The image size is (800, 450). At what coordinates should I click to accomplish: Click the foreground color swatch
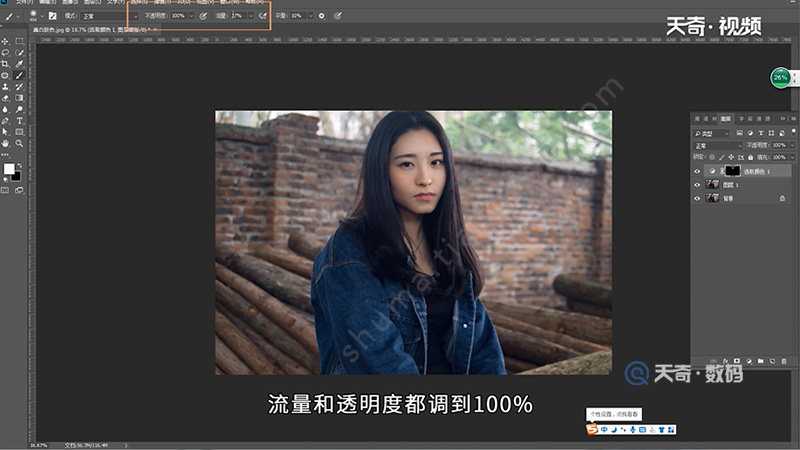pos(9,169)
